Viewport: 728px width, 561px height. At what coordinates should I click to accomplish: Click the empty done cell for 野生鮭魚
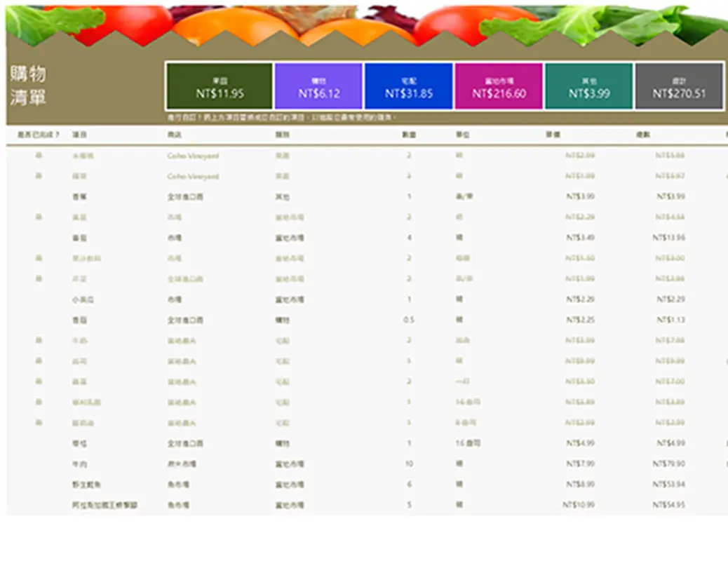tap(39, 485)
